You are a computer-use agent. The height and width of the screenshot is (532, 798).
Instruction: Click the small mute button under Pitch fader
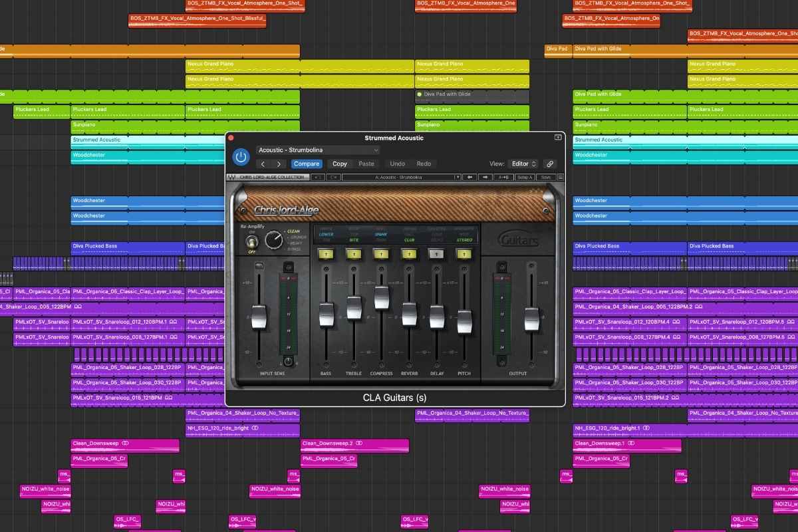(x=464, y=365)
